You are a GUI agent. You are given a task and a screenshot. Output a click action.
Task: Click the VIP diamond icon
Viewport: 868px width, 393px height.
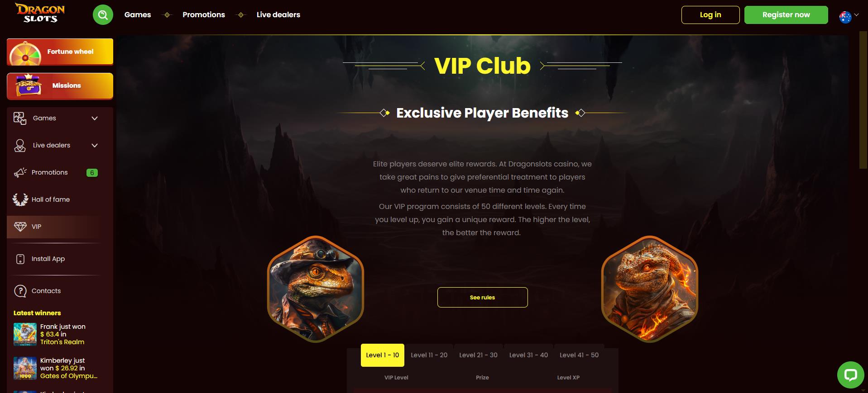click(x=20, y=227)
